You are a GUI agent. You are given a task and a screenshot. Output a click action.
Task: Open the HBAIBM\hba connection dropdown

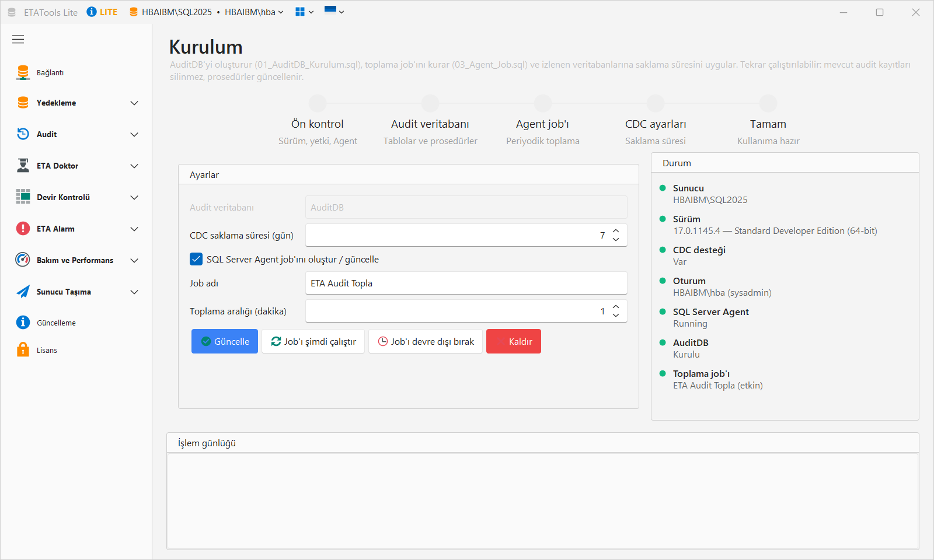coord(254,12)
